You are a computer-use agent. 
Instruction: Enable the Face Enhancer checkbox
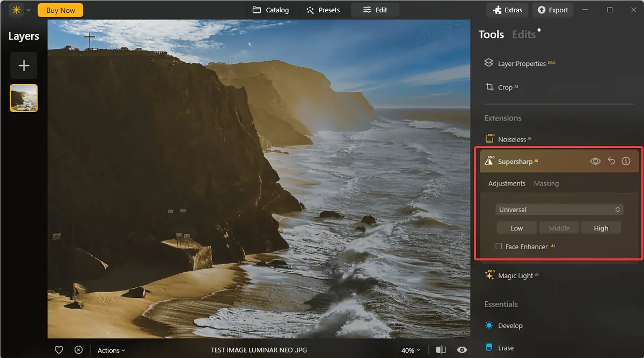tap(499, 247)
